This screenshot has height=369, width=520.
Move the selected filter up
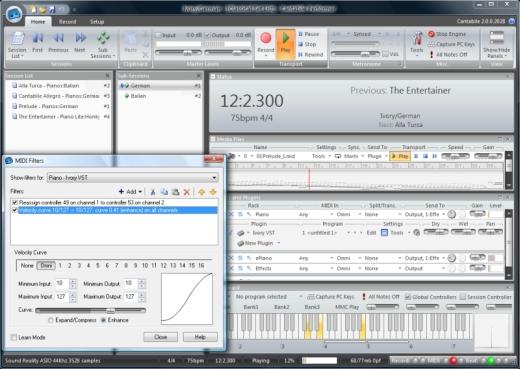point(202,192)
